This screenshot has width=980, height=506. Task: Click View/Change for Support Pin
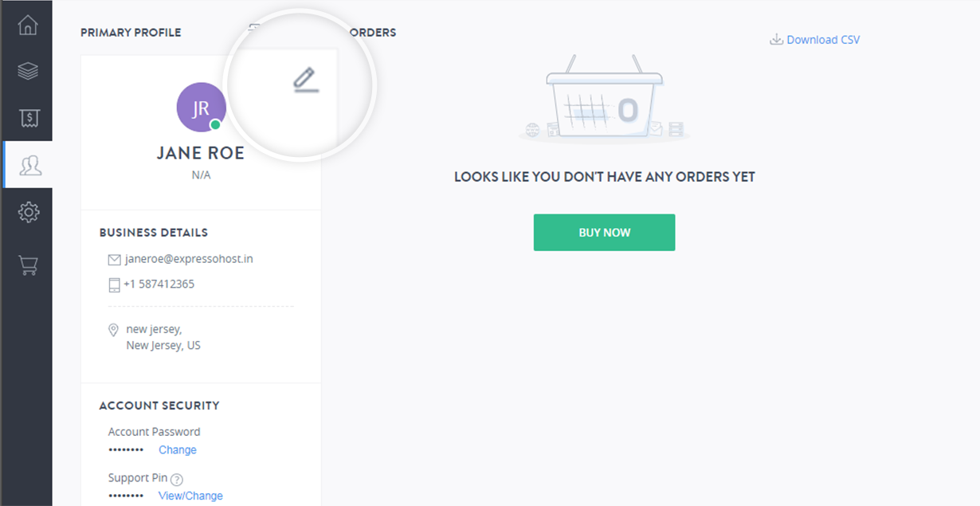coord(190,496)
